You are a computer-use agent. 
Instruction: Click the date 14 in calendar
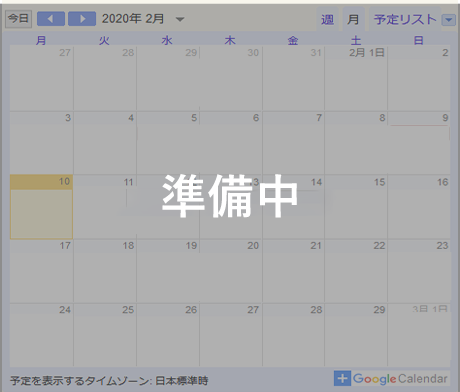[x=316, y=182]
